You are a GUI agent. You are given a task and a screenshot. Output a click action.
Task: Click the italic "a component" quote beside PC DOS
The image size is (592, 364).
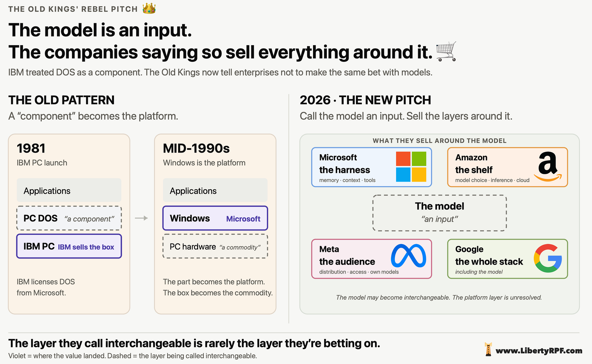click(x=89, y=219)
